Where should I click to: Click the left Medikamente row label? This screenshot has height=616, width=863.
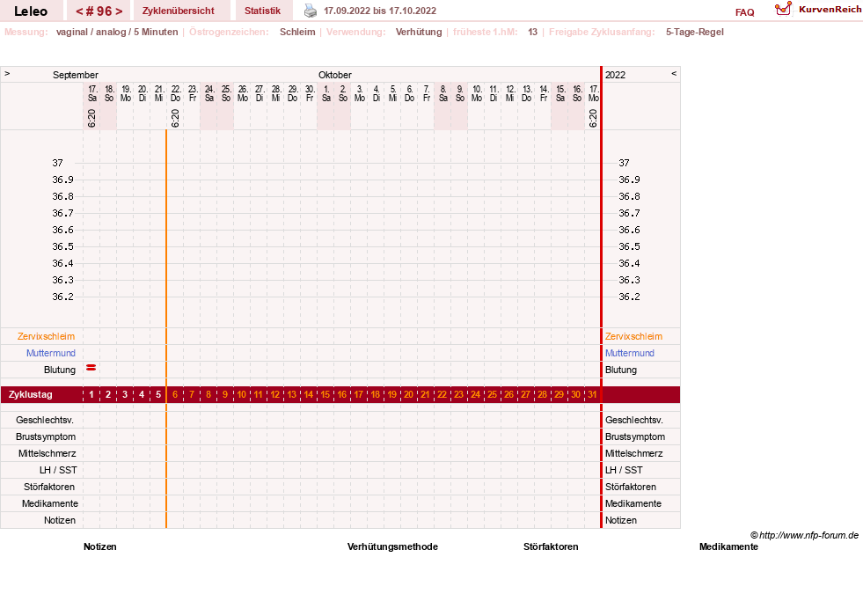pyautogui.click(x=50, y=503)
